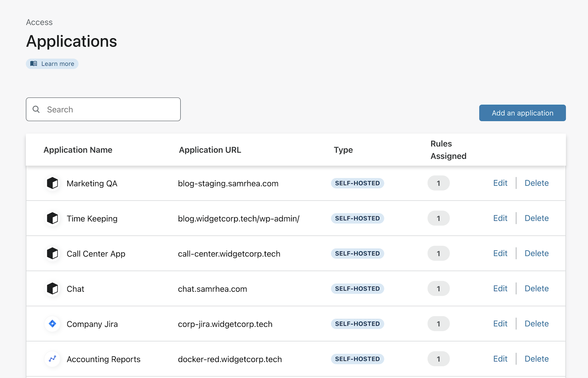This screenshot has width=588, height=378.
Task: Click the Call Center App icon
Action: click(x=52, y=253)
